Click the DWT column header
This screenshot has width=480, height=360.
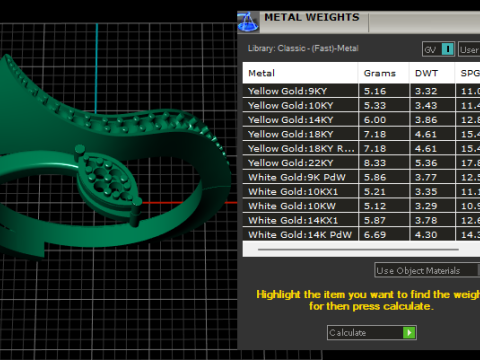click(432, 73)
